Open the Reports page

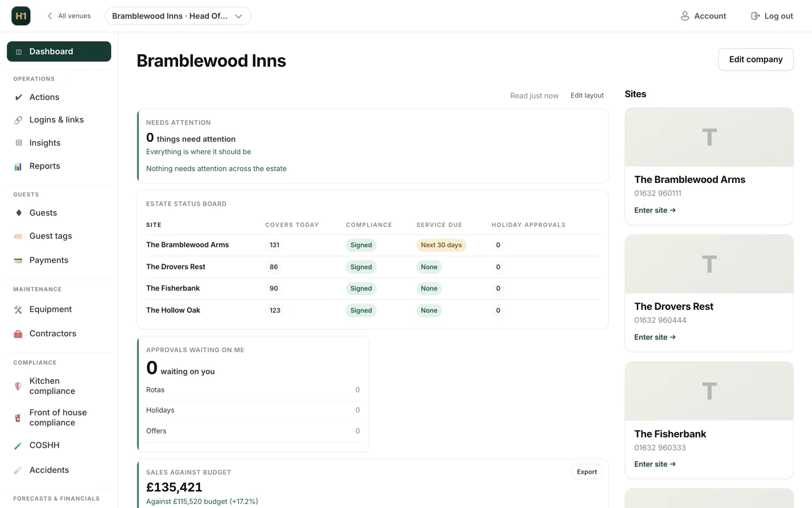(x=59, y=166)
